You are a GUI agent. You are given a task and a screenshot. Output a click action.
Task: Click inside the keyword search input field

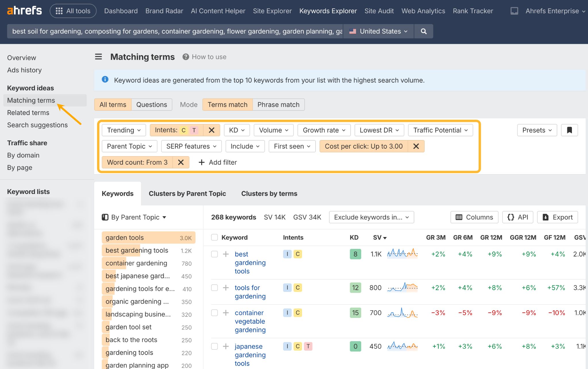(172, 31)
